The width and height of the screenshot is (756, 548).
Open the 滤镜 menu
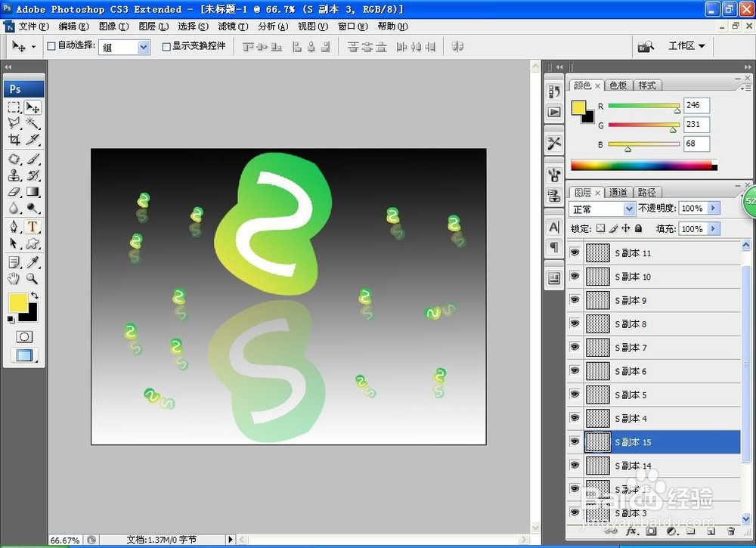click(233, 26)
